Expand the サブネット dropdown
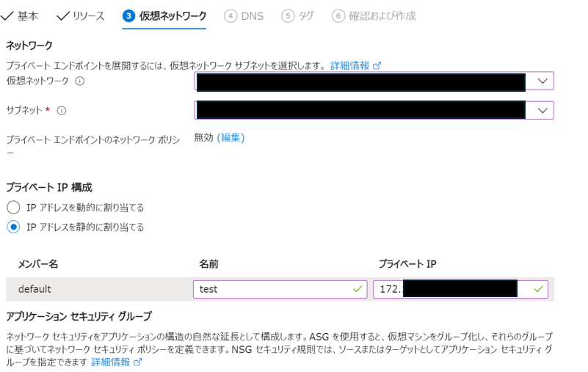The width and height of the screenshot is (588, 372). tap(374, 111)
